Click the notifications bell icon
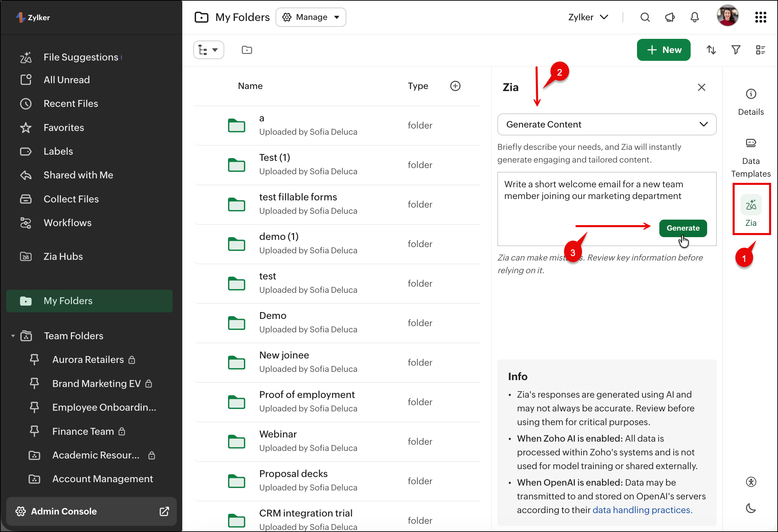 tap(694, 17)
